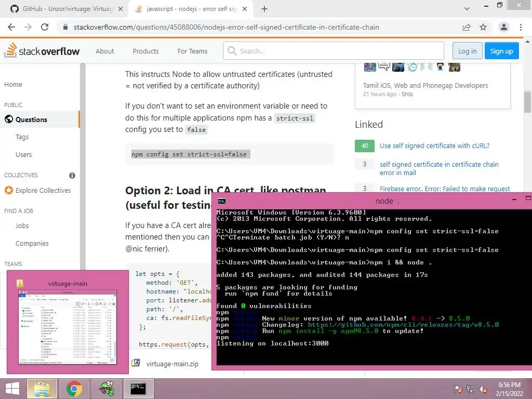
Task: Open the Tamil iOS, Web and Phonegap Developers chat
Action: point(425,86)
